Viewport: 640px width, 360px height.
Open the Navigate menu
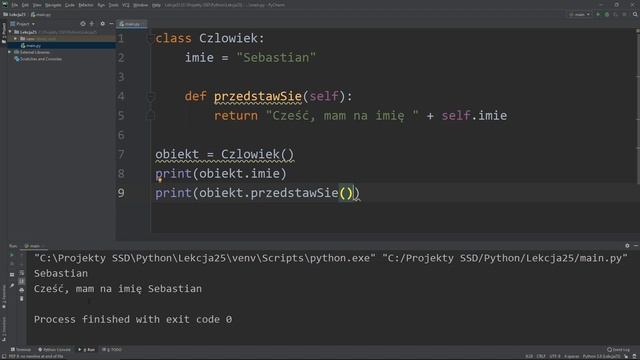tap(53, 5)
